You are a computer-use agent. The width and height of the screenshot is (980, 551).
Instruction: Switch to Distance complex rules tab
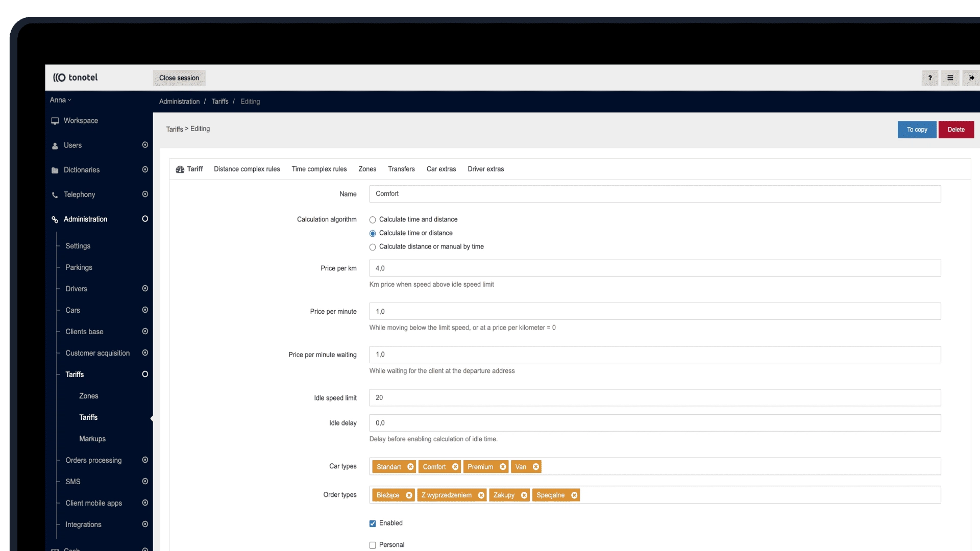click(247, 169)
